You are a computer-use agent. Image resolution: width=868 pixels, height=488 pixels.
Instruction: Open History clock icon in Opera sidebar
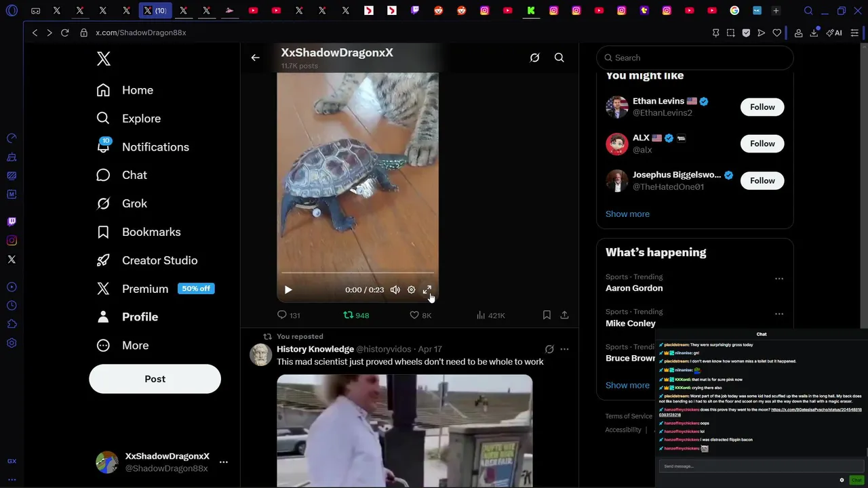pyautogui.click(x=12, y=306)
